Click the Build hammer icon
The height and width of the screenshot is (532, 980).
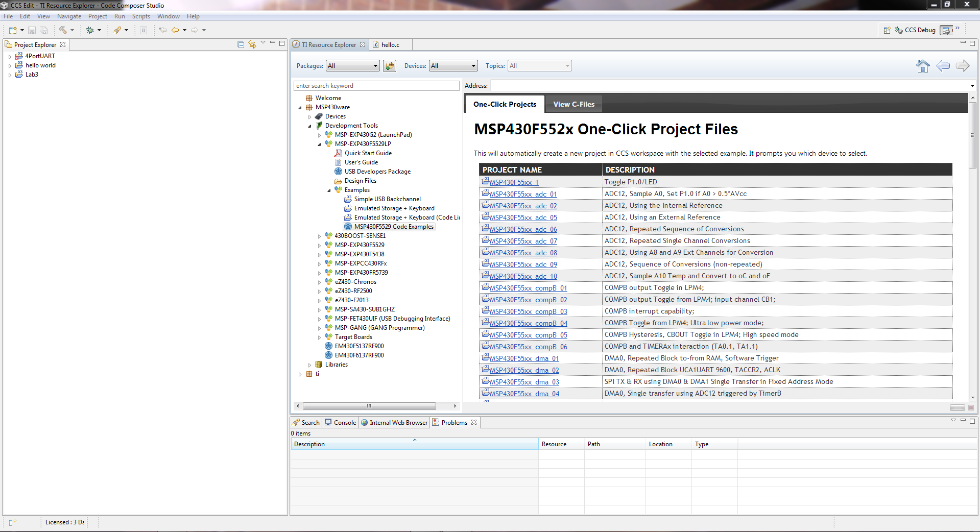click(63, 30)
